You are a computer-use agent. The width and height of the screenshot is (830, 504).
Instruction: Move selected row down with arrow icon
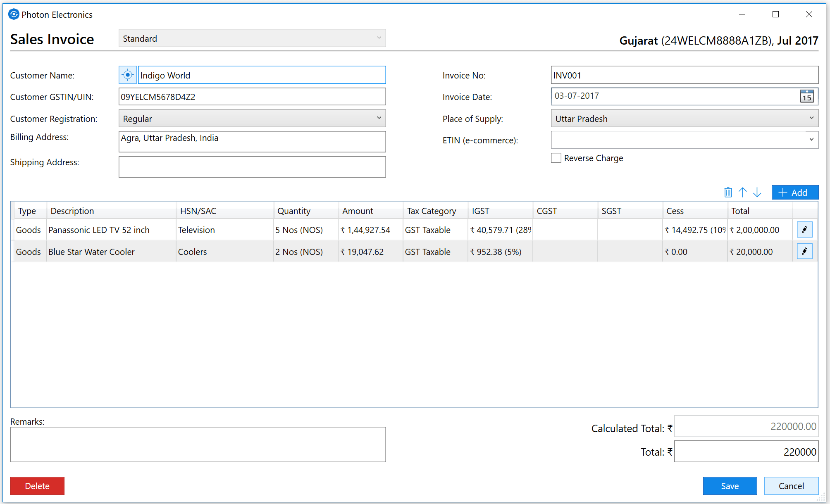[757, 193]
